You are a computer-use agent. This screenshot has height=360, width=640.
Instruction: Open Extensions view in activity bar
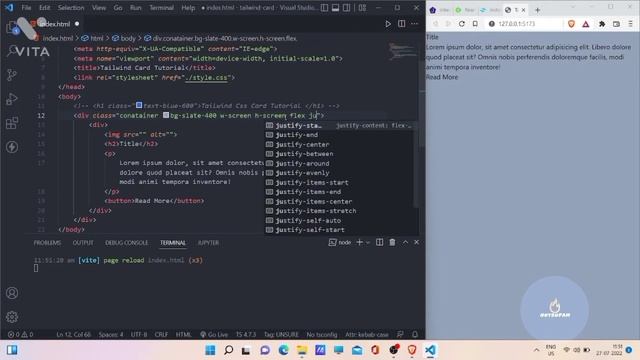(12, 123)
